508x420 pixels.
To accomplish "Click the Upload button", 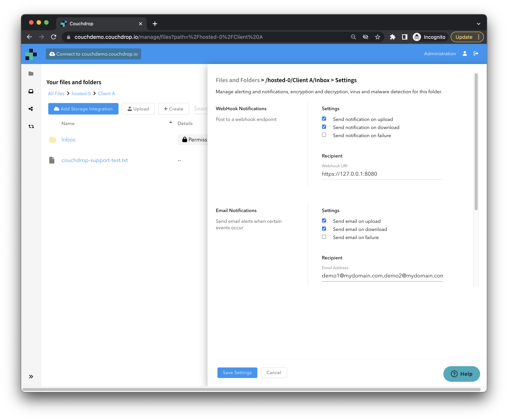I will point(138,109).
